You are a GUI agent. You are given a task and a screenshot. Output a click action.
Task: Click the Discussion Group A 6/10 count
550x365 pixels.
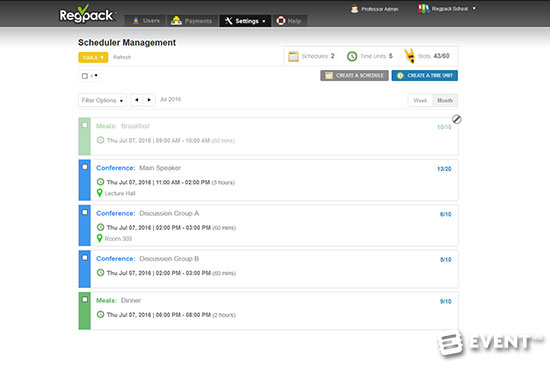pyautogui.click(x=445, y=214)
